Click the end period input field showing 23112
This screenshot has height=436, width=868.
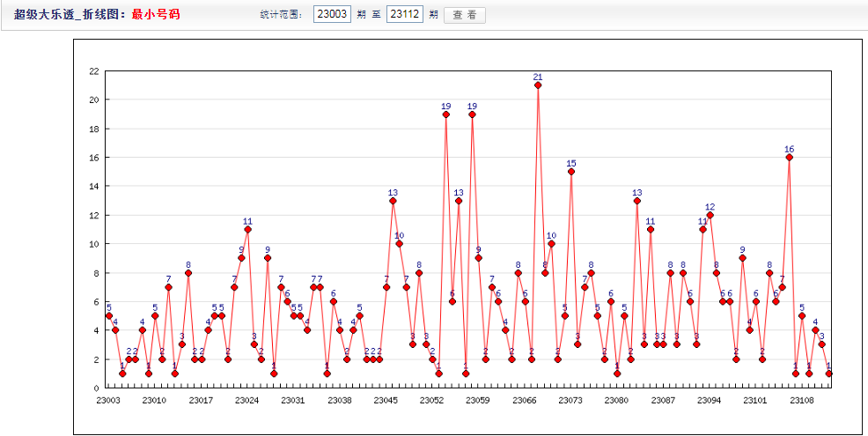(x=405, y=15)
